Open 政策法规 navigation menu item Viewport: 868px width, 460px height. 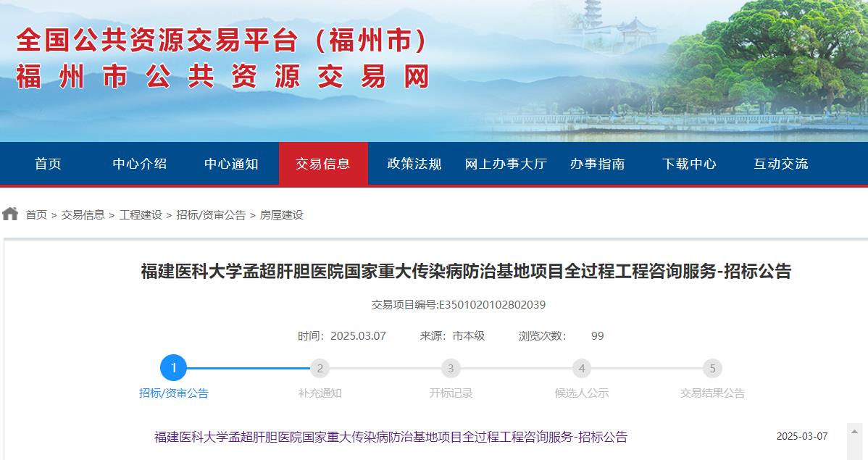tap(414, 164)
